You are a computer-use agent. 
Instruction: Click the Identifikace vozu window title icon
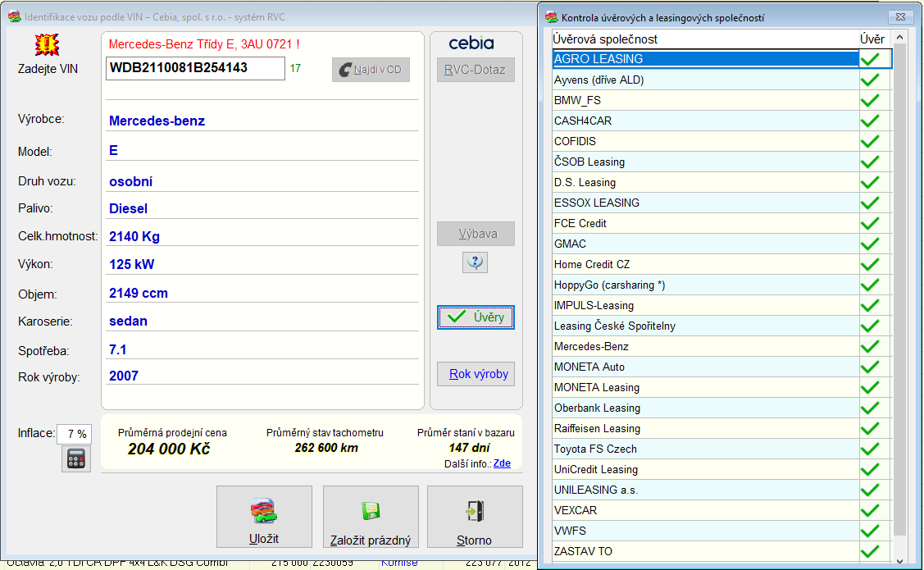pos(14,17)
